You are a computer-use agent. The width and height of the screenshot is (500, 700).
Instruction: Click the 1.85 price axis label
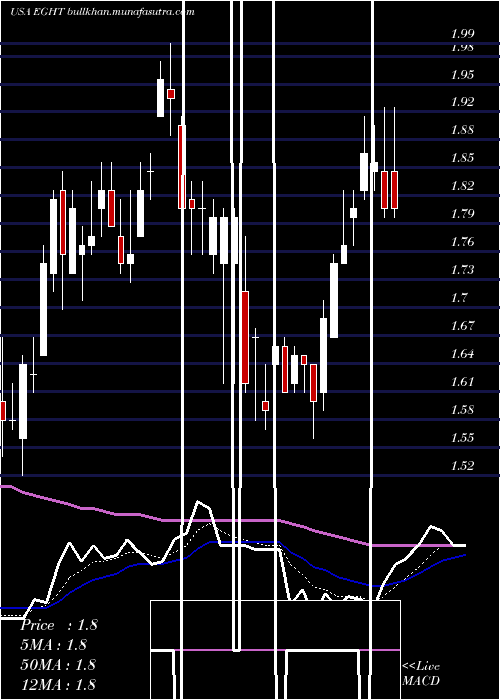(x=462, y=158)
